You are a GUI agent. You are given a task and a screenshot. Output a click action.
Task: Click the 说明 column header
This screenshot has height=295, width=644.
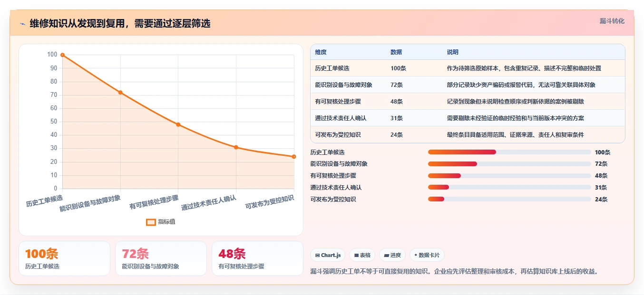tap(452, 52)
